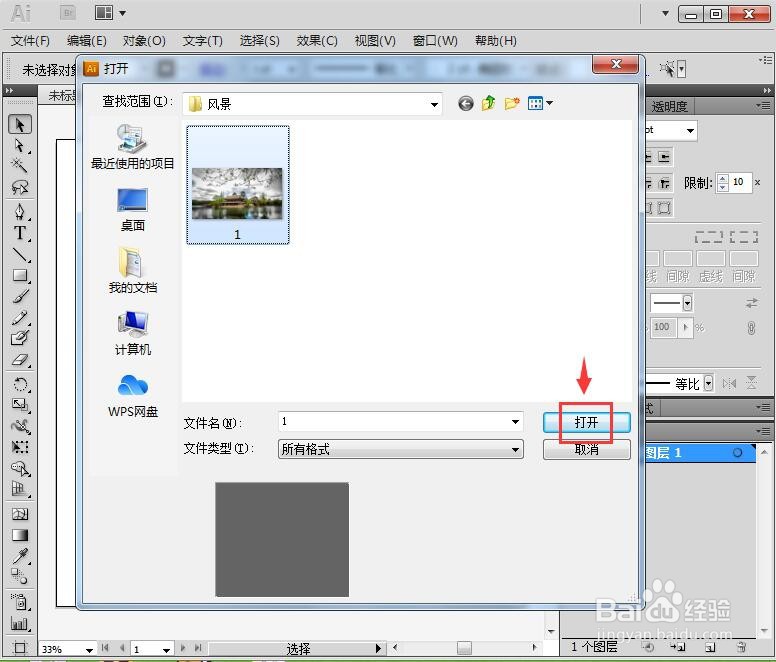Select the Warp tool
The width and height of the screenshot is (776, 662).
point(20,426)
